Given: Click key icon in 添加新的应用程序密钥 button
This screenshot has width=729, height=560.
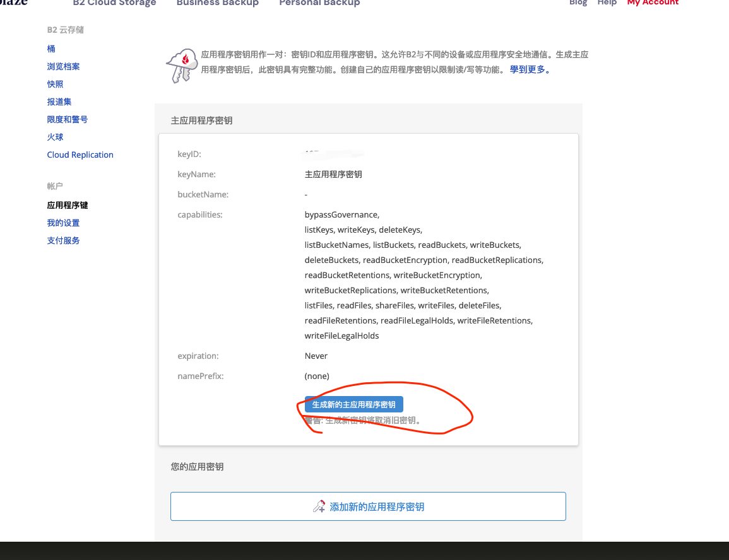Looking at the screenshot, I should (319, 506).
